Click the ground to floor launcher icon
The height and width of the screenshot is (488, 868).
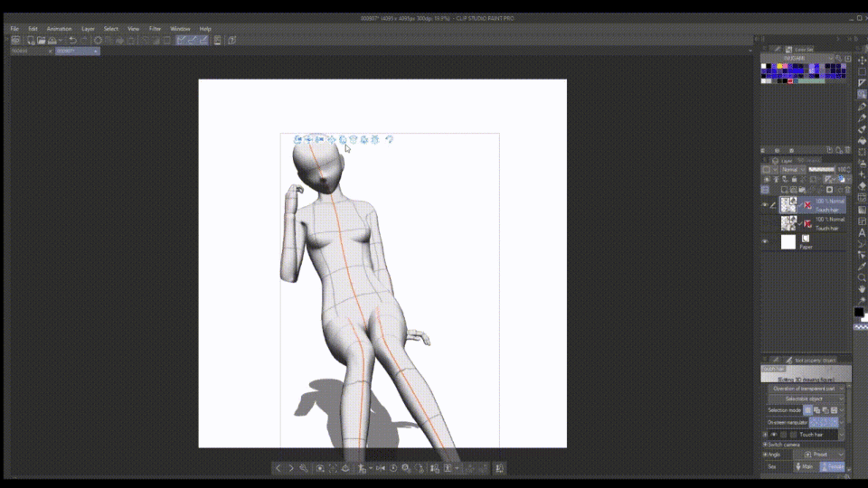click(x=345, y=468)
